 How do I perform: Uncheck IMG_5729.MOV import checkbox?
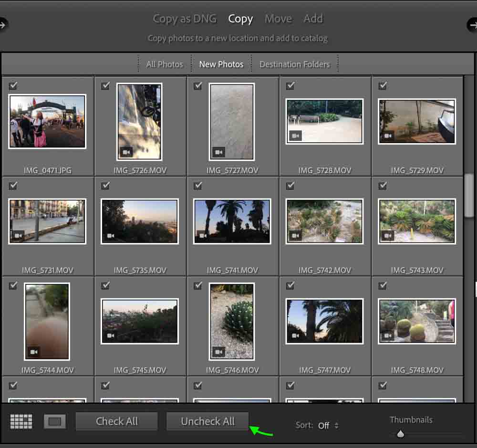383,85
